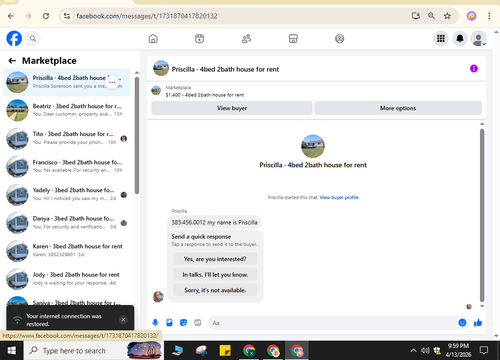Open the Danya 3bed 2bath conversation
Image resolution: width=500 pixels, height=360 pixels.
pyautogui.click(x=67, y=223)
